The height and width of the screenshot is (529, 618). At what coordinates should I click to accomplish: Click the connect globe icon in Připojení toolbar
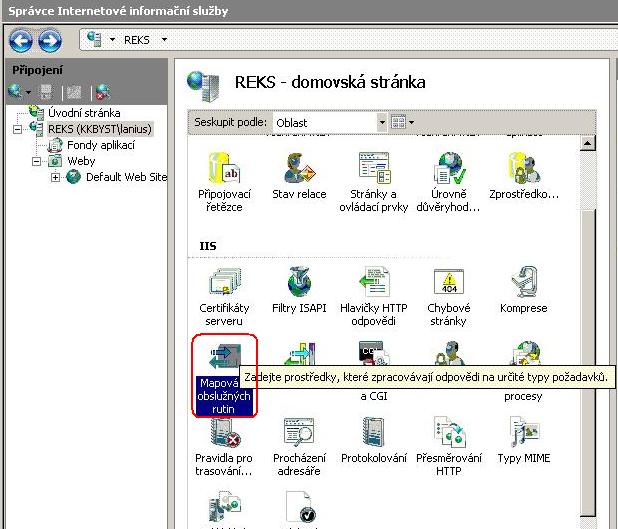(x=15, y=91)
